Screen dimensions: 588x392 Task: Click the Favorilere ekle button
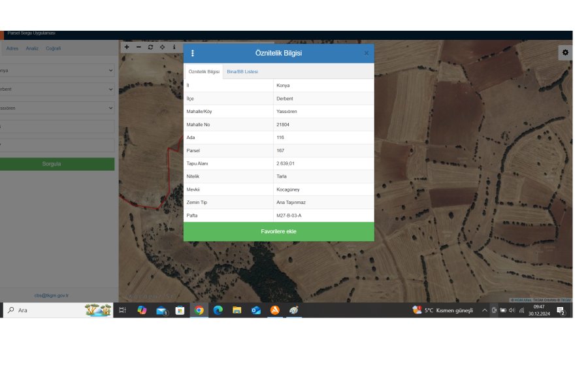pos(278,231)
